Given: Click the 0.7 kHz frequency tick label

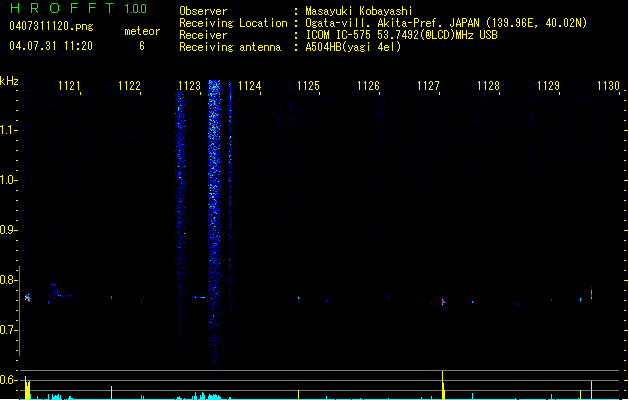Looking at the screenshot, I should (x=7, y=330).
